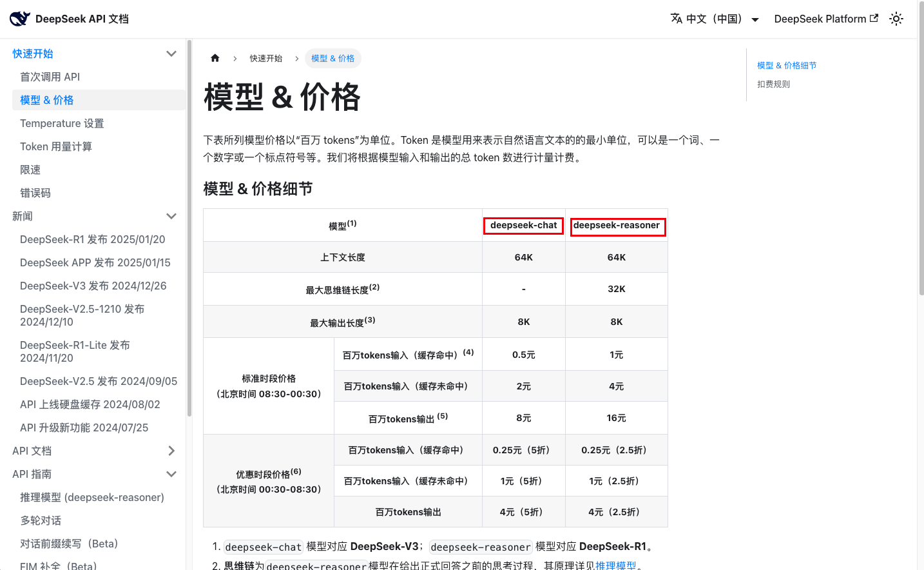Click the 快速开始 breadcrumb item
Viewport: 924px width, 570px height.
pyautogui.click(x=266, y=58)
